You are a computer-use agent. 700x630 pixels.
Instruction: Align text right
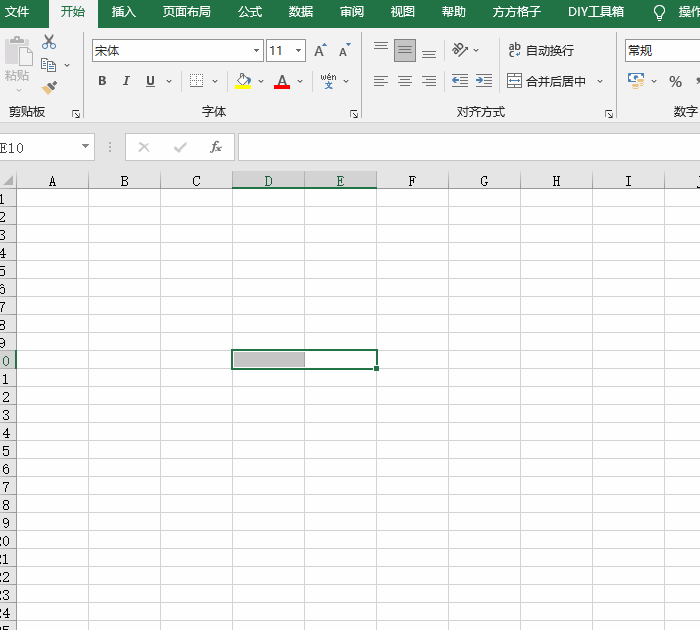[429, 81]
